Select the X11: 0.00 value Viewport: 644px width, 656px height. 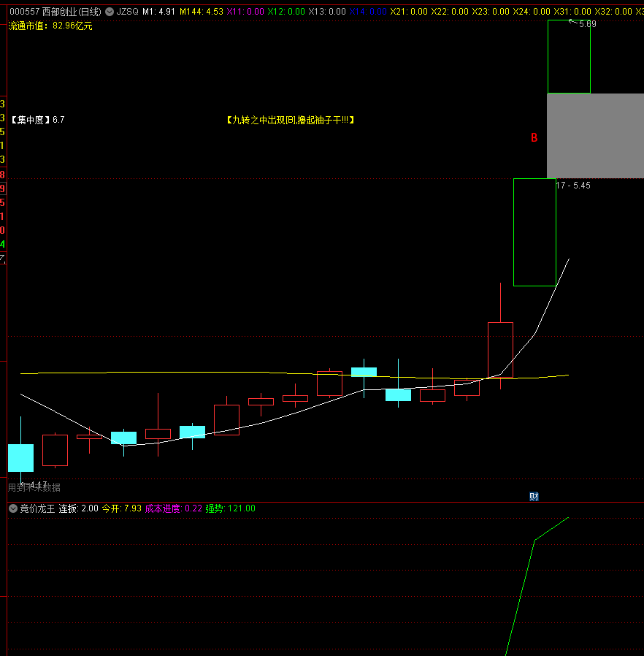[x=245, y=12]
